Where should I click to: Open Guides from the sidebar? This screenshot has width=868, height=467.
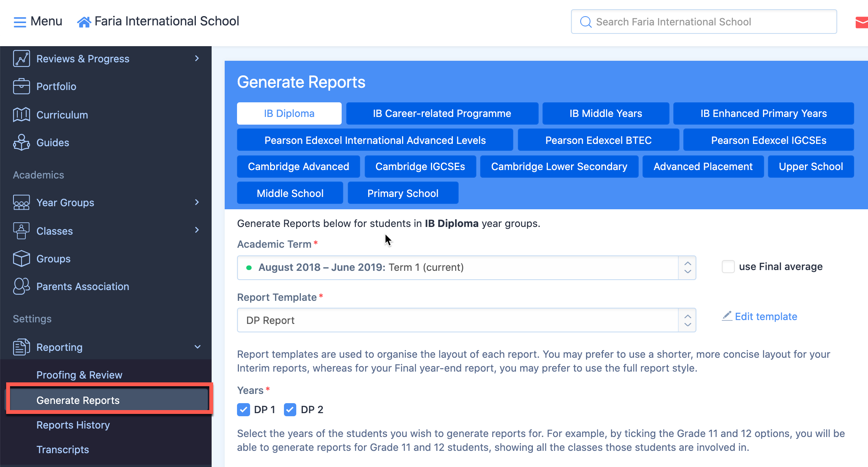(x=53, y=142)
